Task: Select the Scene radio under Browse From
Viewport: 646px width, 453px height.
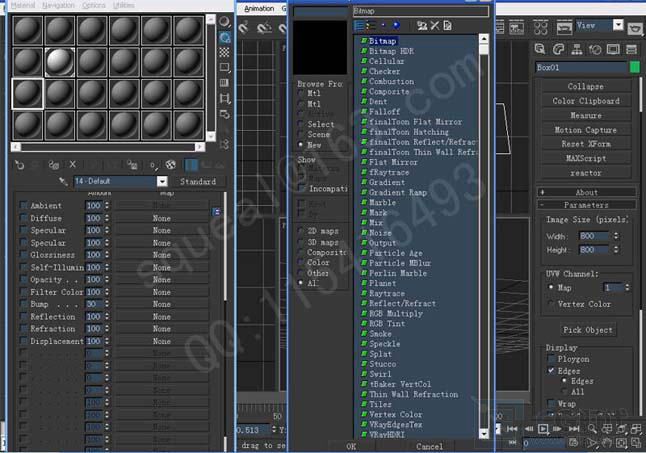Action: pos(301,135)
